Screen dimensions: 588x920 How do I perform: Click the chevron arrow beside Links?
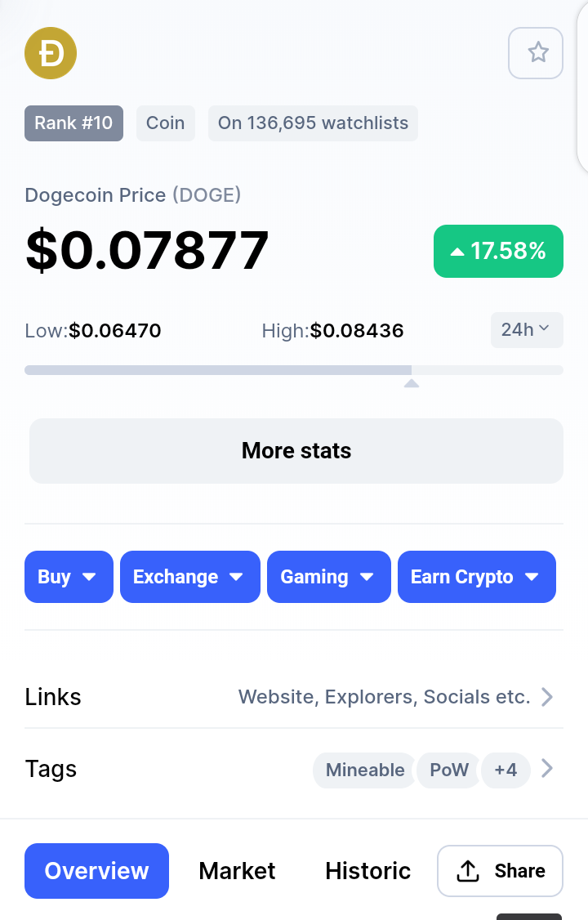(x=547, y=697)
